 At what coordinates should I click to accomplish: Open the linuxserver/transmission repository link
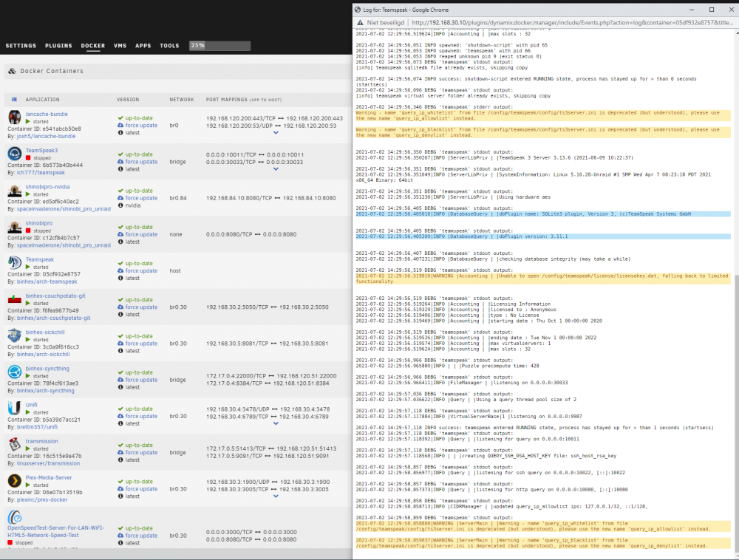coord(49,463)
